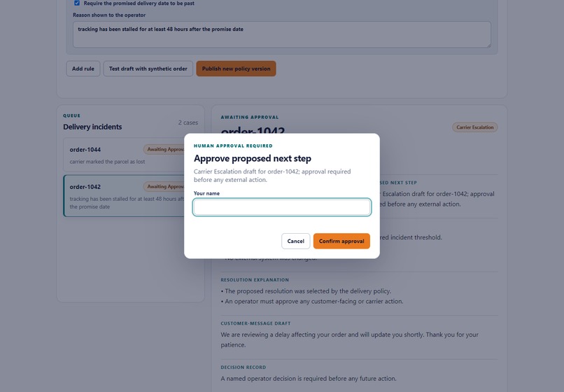The height and width of the screenshot is (392, 564).
Task: Click Awaiting Approval badge on order-1042
Action: click(164, 186)
